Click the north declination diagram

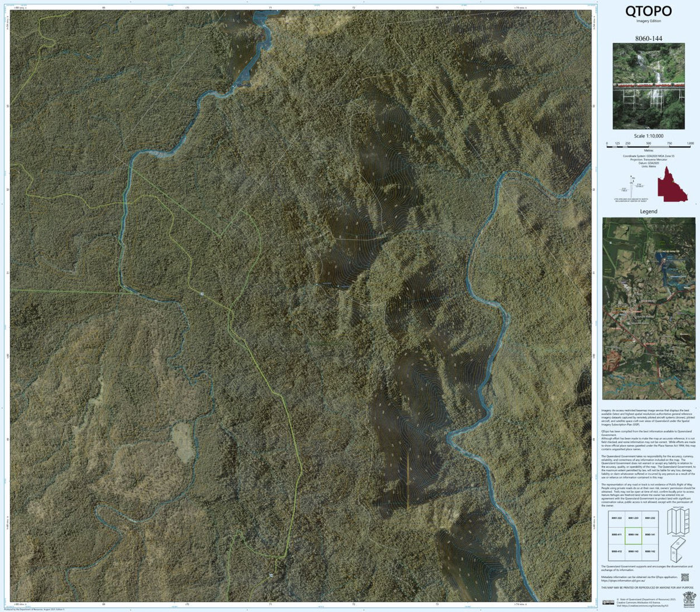pos(632,187)
